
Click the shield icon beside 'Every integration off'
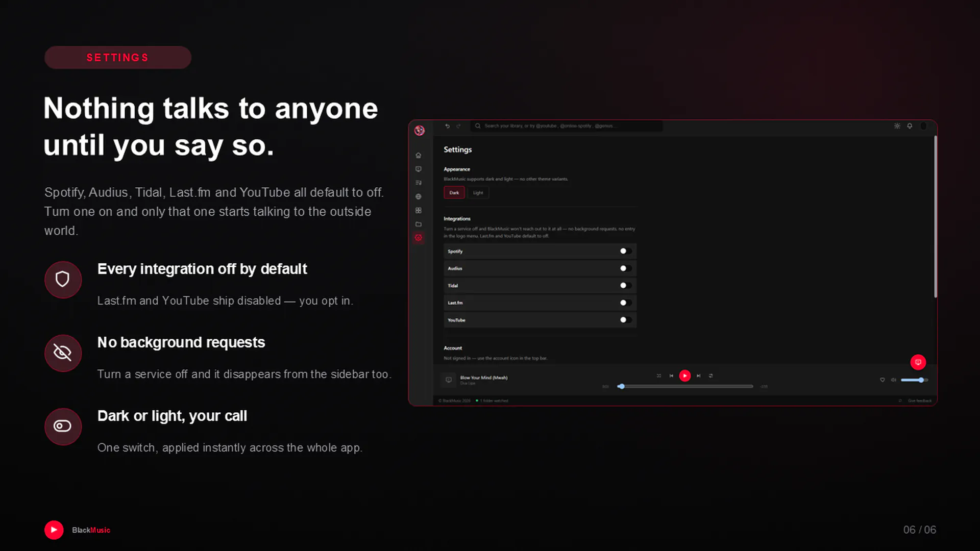(x=63, y=280)
